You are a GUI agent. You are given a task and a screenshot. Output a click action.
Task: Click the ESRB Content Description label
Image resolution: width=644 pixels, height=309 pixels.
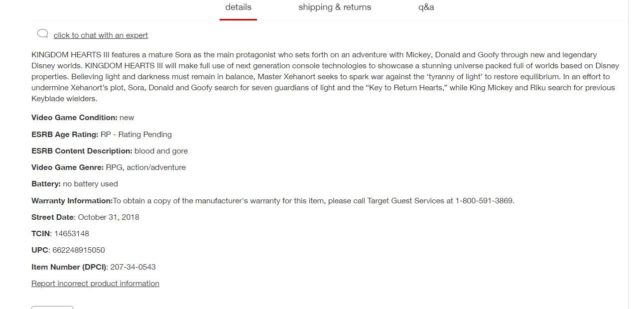point(82,151)
